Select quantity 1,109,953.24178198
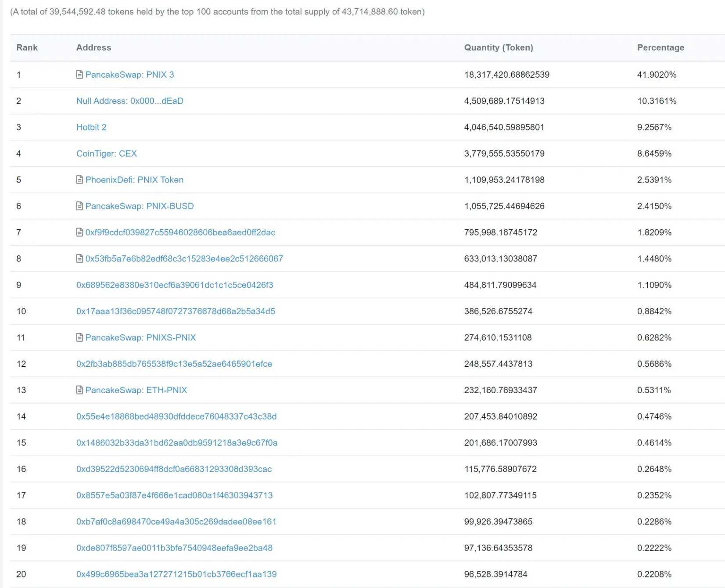The width and height of the screenshot is (725, 588). coord(505,180)
